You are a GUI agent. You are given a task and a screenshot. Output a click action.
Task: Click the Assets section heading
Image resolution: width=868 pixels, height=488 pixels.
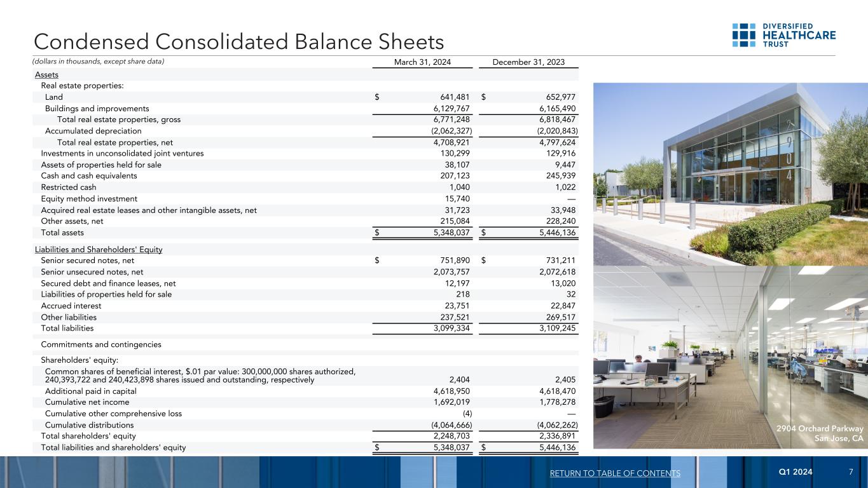(x=46, y=75)
